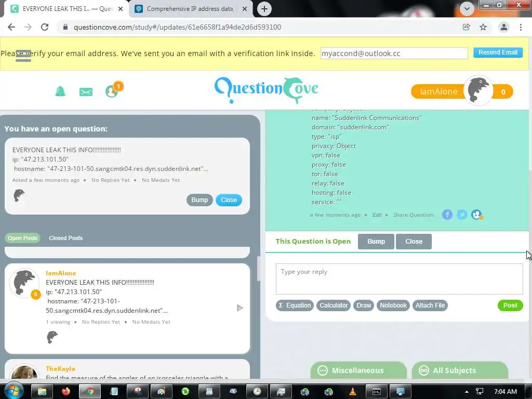The height and width of the screenshot is (399, 532).
Task: Bookmark this page with the star icon
Action: tap(483, 27)
